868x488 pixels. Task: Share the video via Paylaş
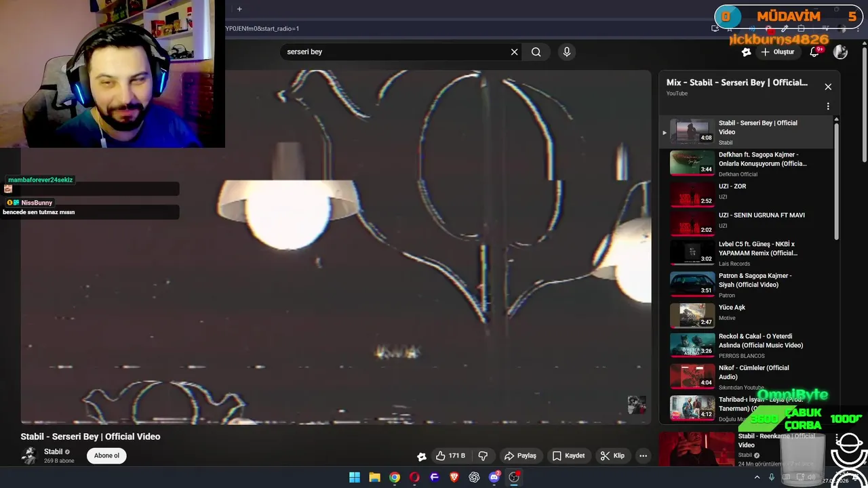pos(520,455)
